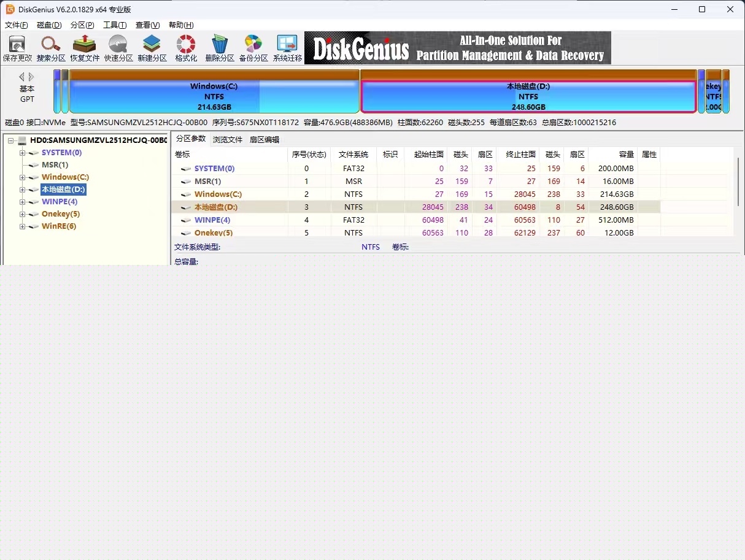Screen dimensions: 745x560
Task: Click the drive icon beside Windows(C:) in table
Action: (186, 194)
